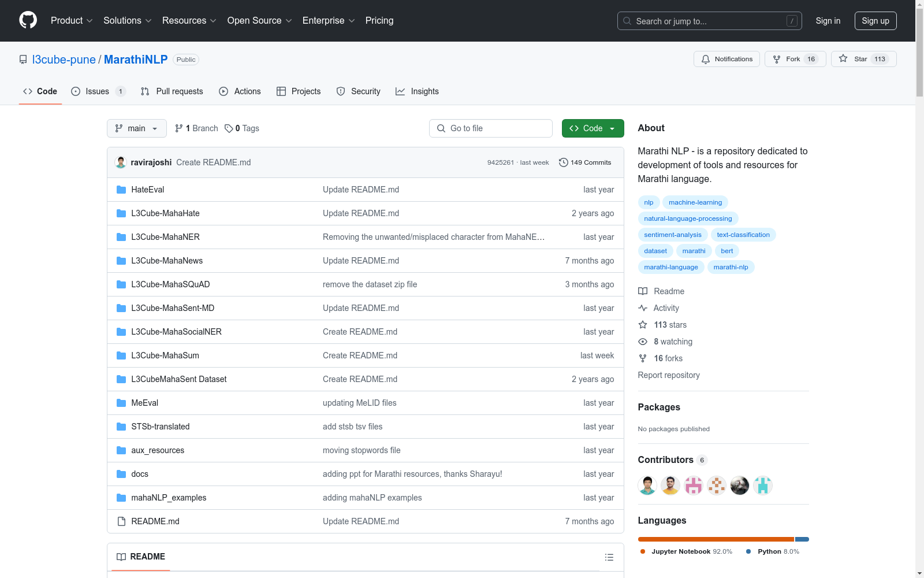View 0 Tags with tag icon

point(242,128)
